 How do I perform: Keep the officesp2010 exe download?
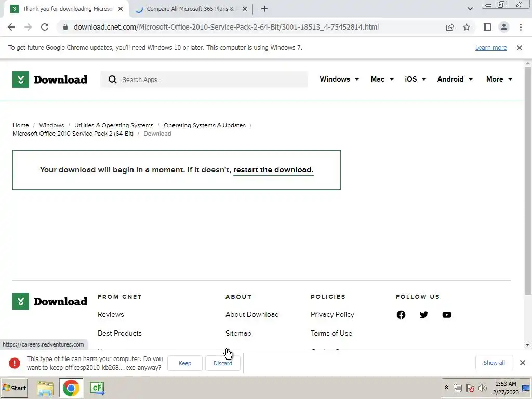[185, 363]
